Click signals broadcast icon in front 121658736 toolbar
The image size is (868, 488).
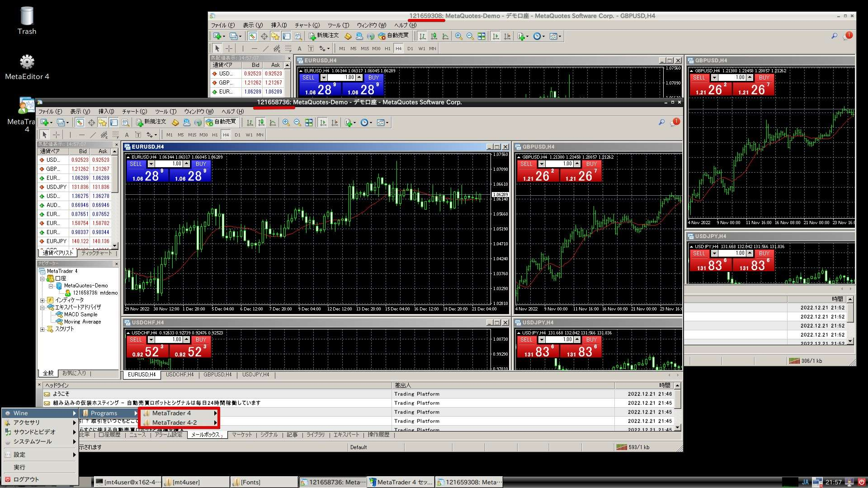point(198,122)
